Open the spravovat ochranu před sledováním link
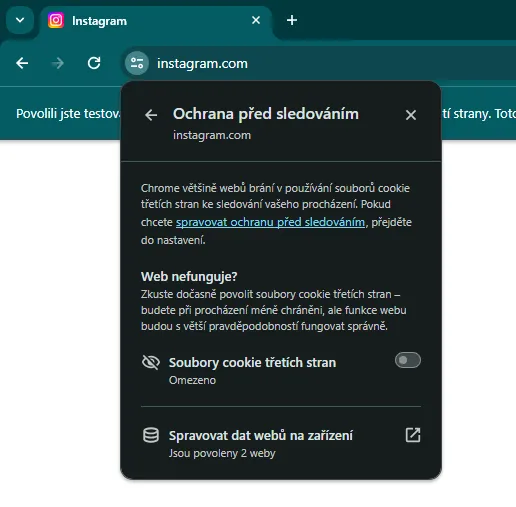Viewport: 516px width, 507px height. click(x=270, y=222)
